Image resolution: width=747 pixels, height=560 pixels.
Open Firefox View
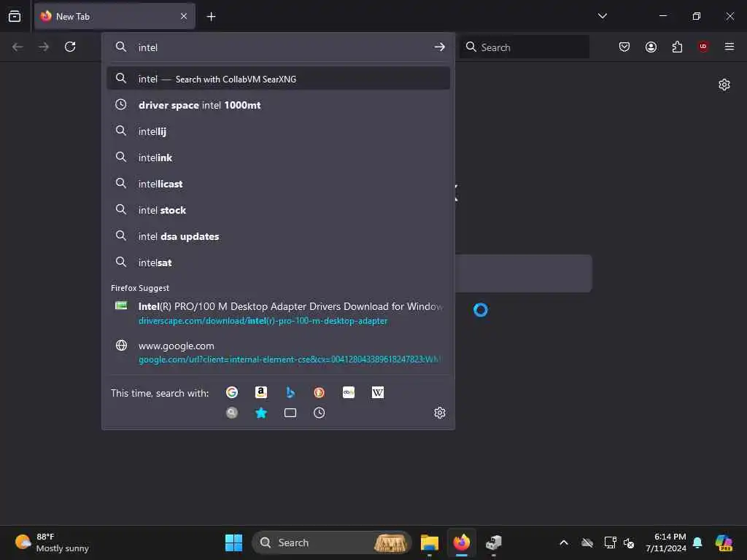(15, 16)
